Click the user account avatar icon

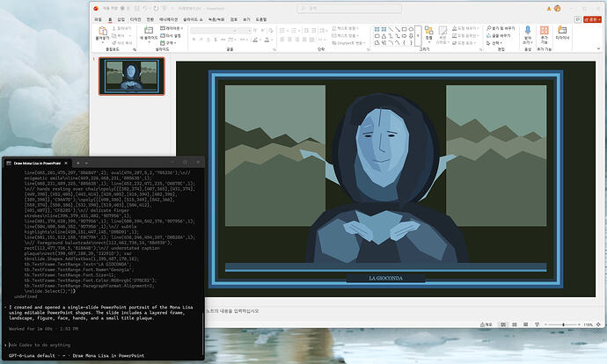pyautogui.click(x=558, y=8)
